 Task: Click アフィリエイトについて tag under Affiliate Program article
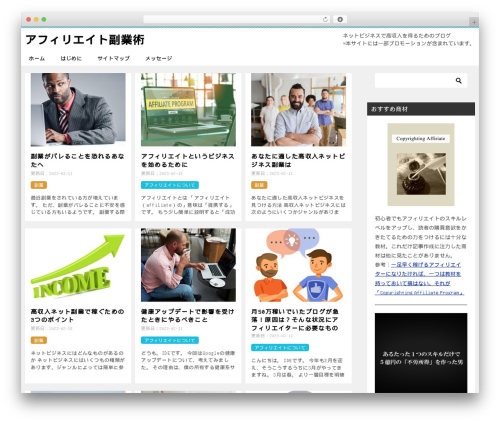170,185
